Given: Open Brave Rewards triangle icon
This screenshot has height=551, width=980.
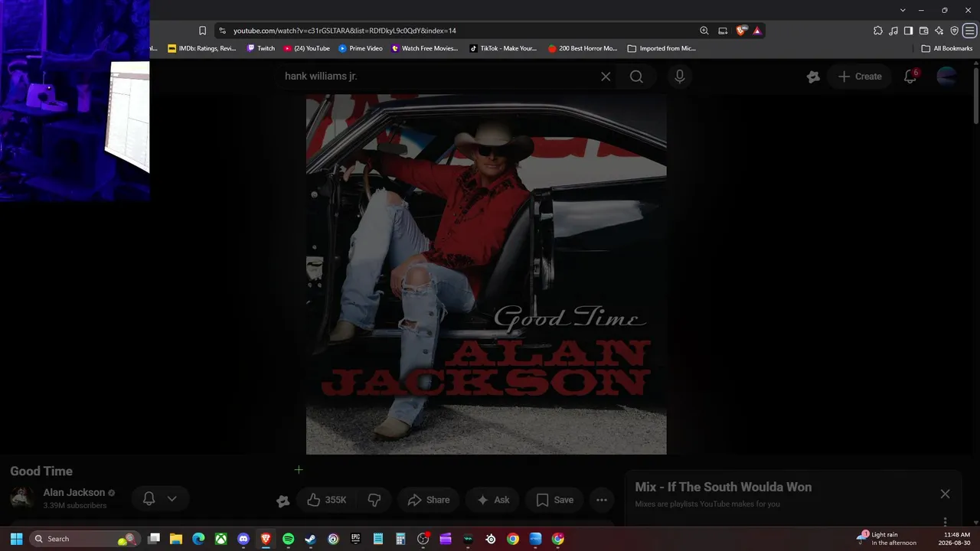Looking at the screenshot, I should coord(757,31).
